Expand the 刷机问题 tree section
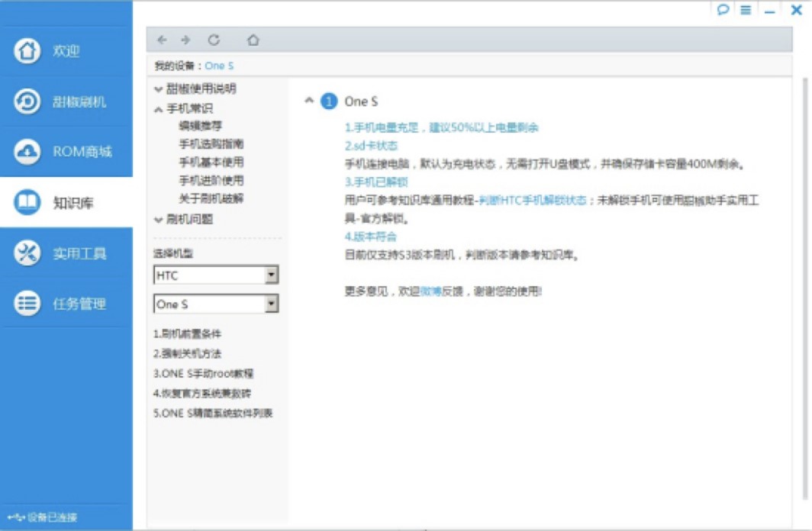This screenshot has height=531, width=812. click(x=159, y=220)
